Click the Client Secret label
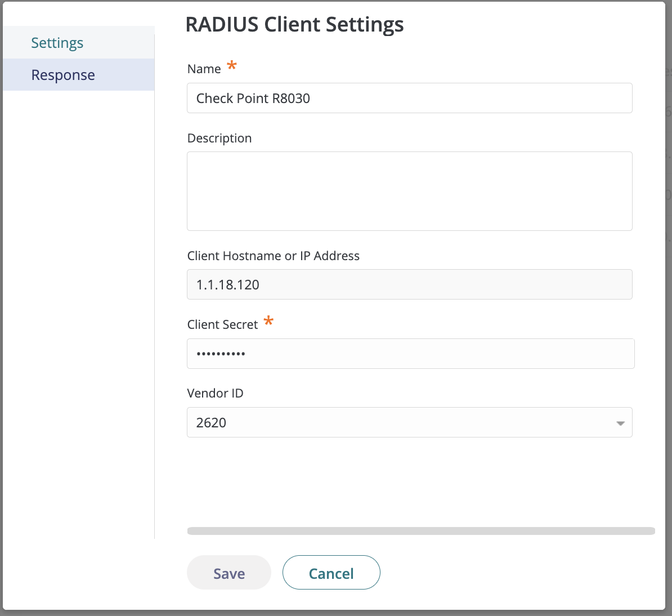The height and width of the screenshot is (616, 672). [x=222, y=324]
